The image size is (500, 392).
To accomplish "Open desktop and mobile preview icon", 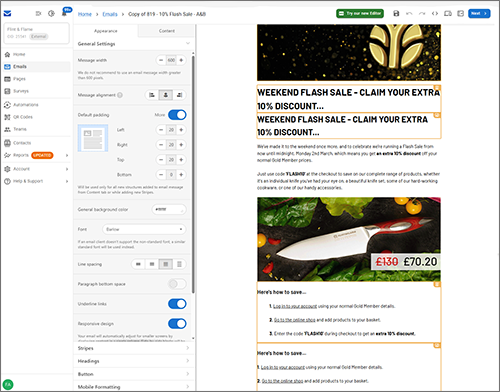I will 448,13.
